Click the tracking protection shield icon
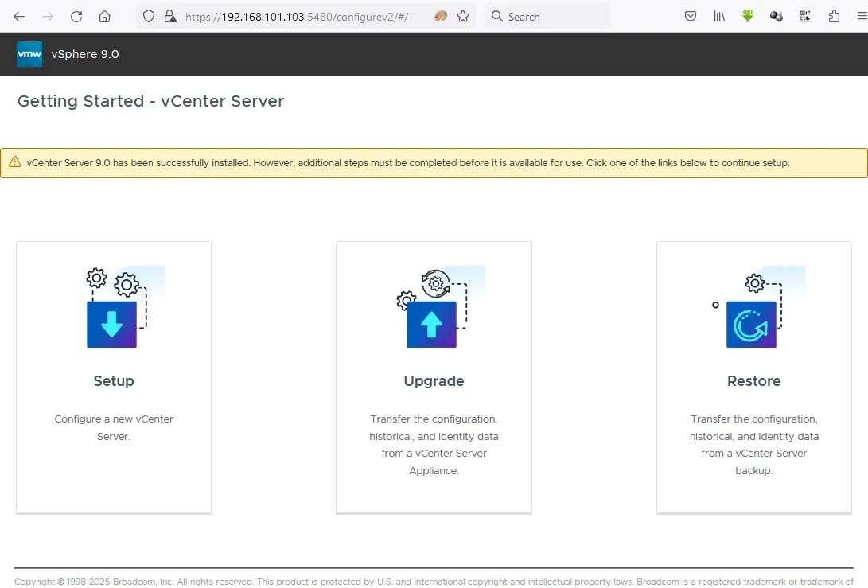This screenshot has height=588, width=868. pos(149,16)
